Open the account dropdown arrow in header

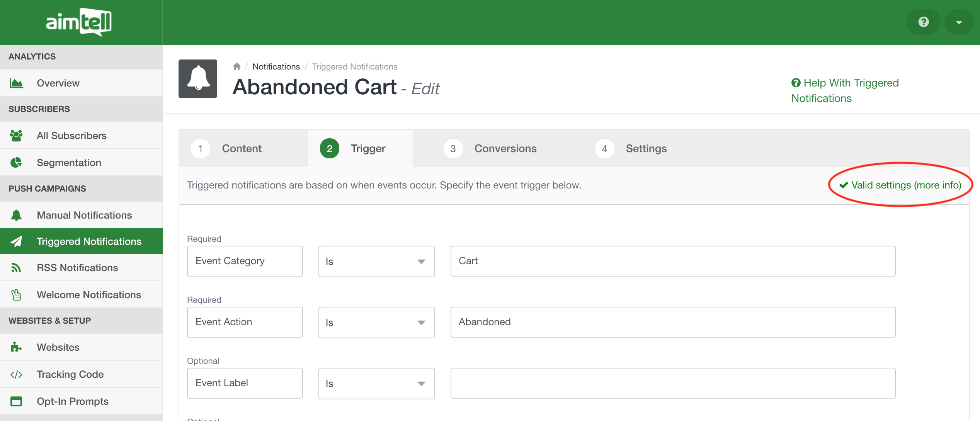(959, 22)
